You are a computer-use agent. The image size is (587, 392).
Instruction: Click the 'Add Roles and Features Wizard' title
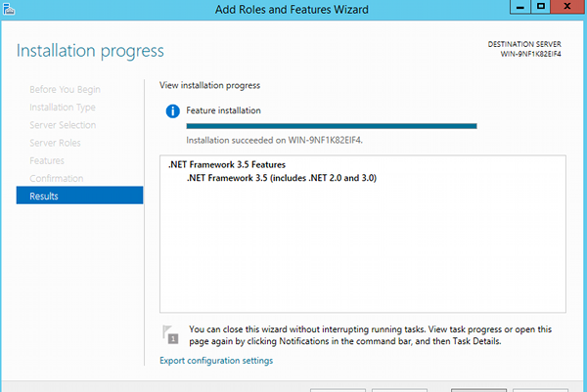point(292,10)
